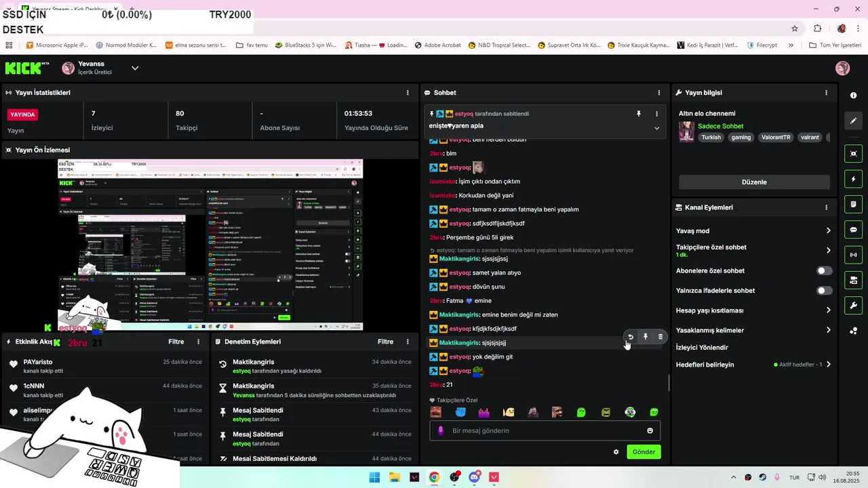Open Windows Start menu
This screenshot has height=488, width=868.
(x=374, y=477)
